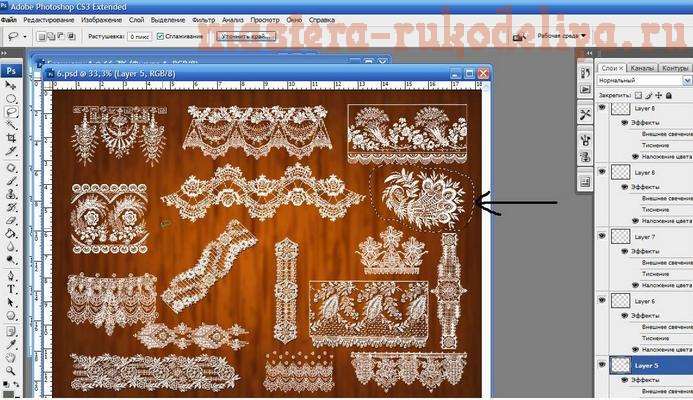Image resolution: width=693 pixels, height=400 pixels.
Task: Expand the toolbox with the double-arrow
Action: coord(4,53)
